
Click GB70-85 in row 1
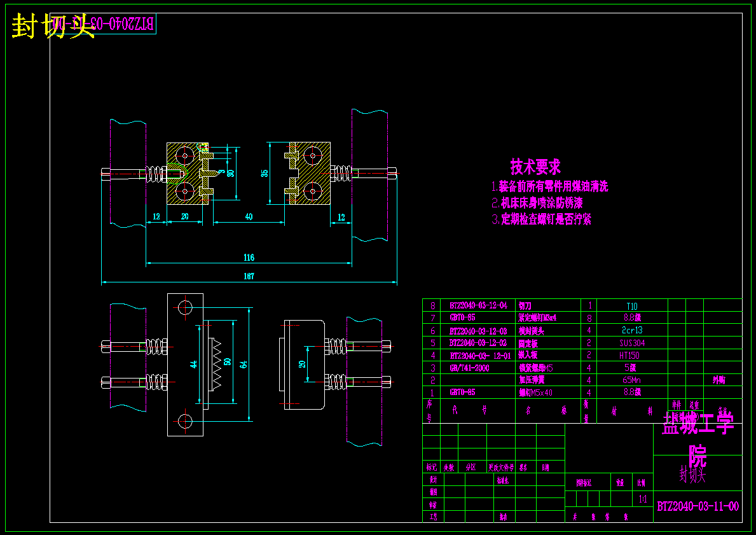[x=462, y=393]
